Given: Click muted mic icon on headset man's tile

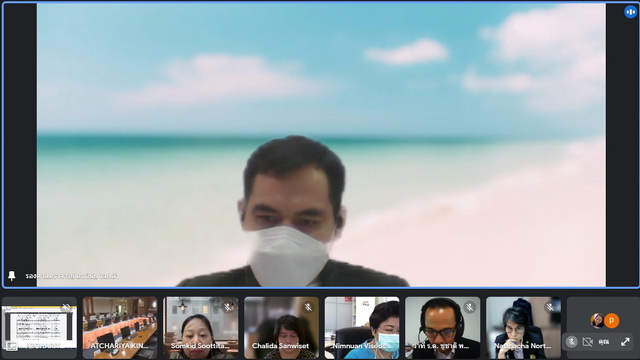Looking at the screenshot, I should tap(470, 307).
